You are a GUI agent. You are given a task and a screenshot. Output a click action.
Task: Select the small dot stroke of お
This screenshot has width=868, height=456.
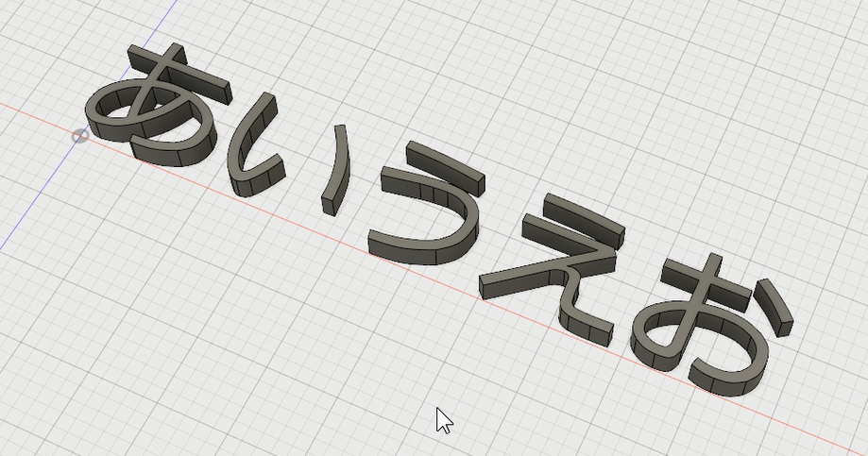click(x=775, y=307)
